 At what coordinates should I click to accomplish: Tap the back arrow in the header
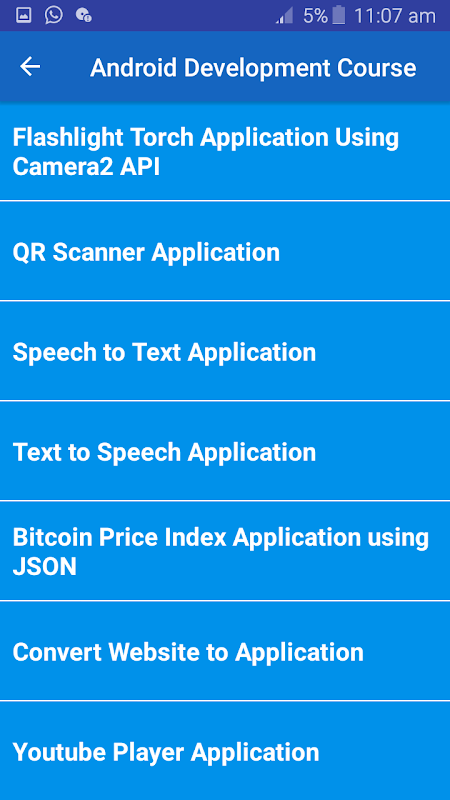coord(30,67)
